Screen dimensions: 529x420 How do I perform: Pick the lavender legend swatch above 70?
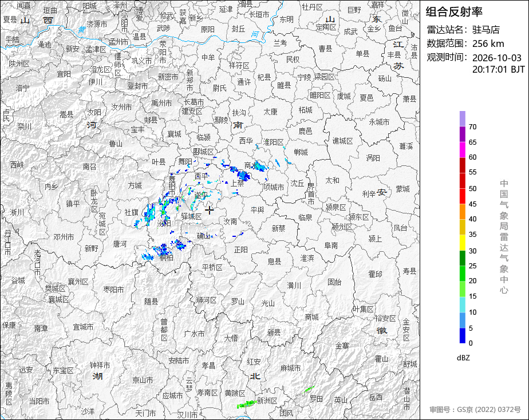click(x=462, y=118)
